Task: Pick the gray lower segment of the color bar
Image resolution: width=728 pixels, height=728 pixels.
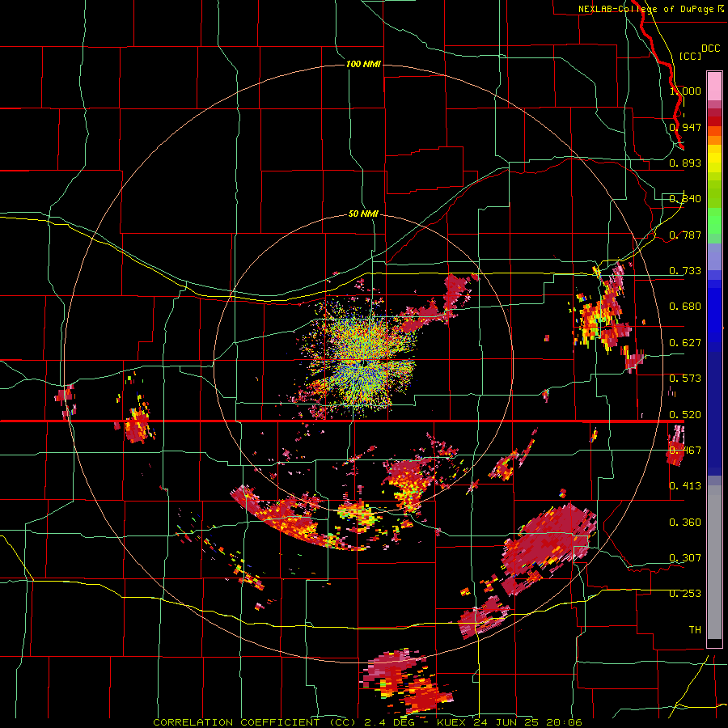Action: (x=714, y=562)
